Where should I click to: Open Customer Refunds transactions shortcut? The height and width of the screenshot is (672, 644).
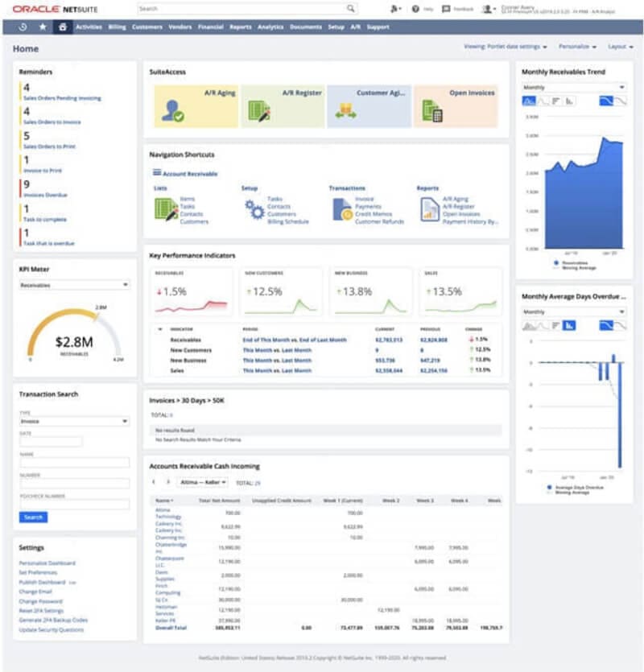(x=379, y=221)
